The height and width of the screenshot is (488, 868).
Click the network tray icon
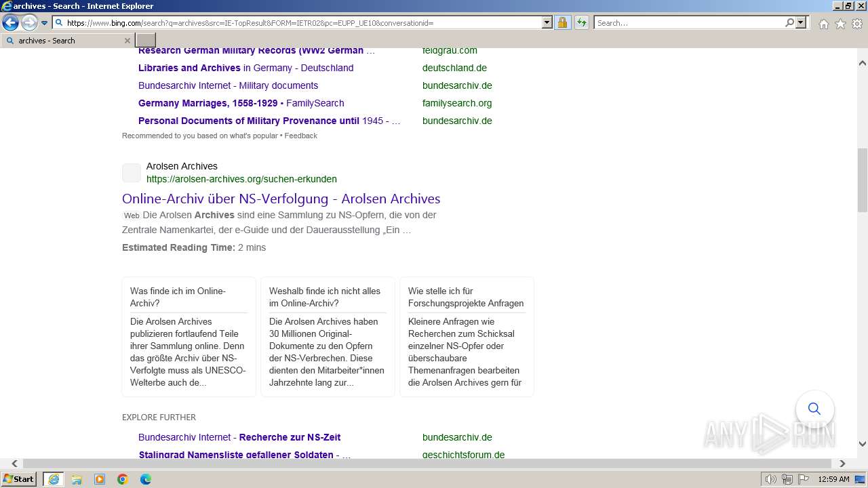787,479
